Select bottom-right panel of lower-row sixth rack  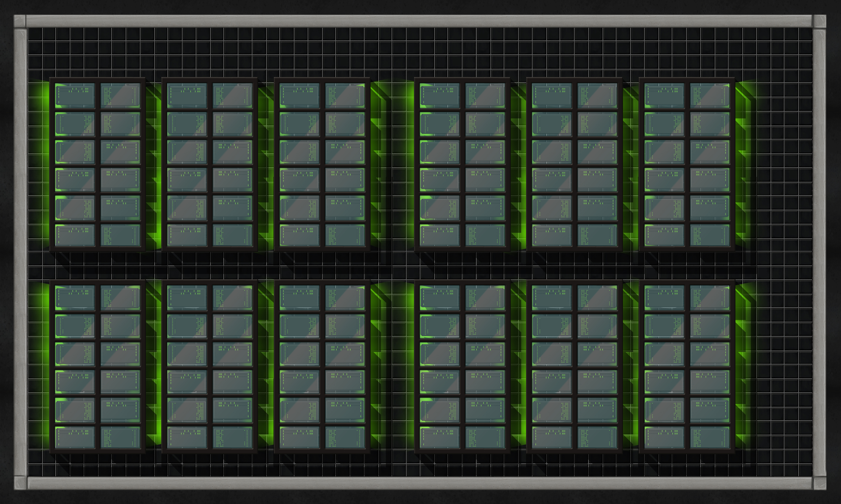coord(710,437)
